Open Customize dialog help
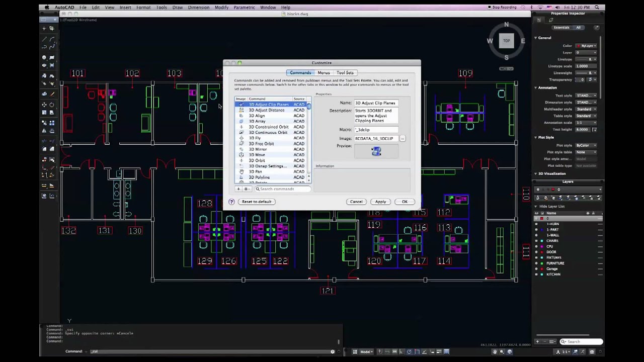 [231, 202]
